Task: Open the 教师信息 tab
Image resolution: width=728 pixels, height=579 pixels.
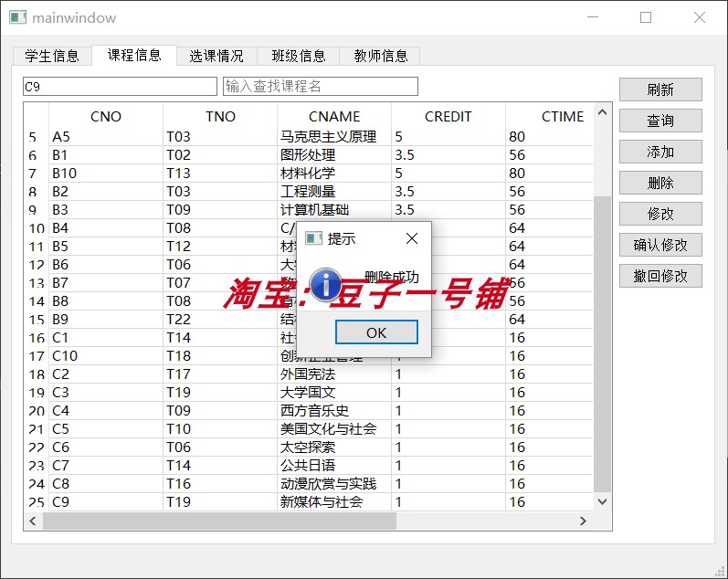Action: pos(380,56)
